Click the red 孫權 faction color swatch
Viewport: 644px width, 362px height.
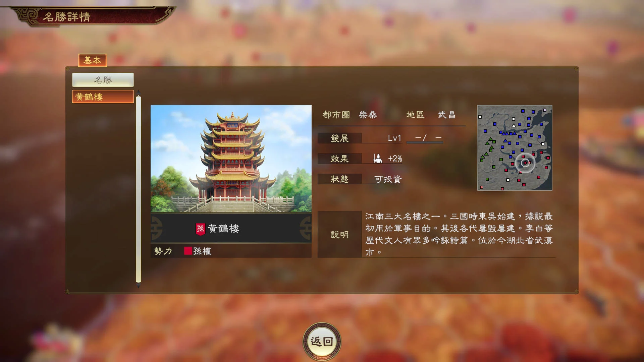[x=188, y=251]
